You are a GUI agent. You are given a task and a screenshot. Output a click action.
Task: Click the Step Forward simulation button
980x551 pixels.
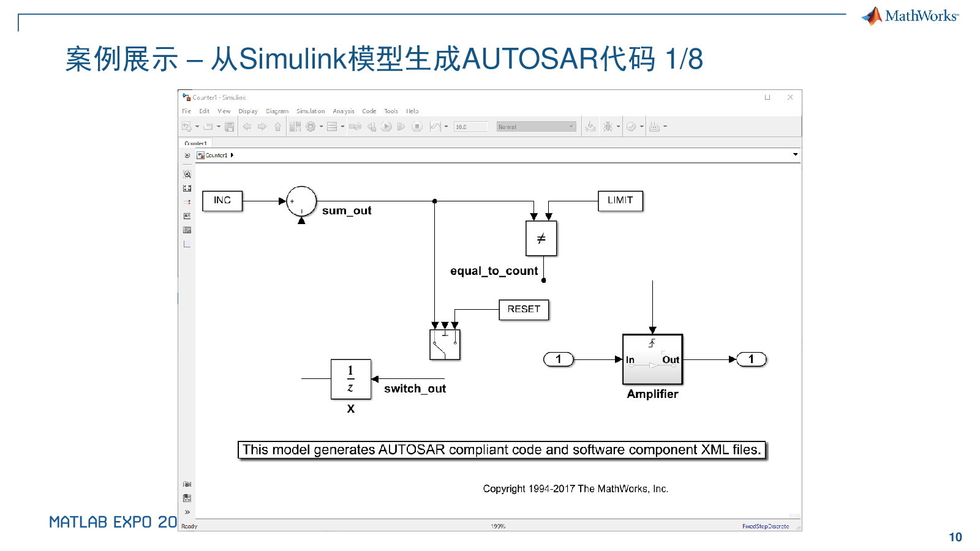[x=401, y=127]
